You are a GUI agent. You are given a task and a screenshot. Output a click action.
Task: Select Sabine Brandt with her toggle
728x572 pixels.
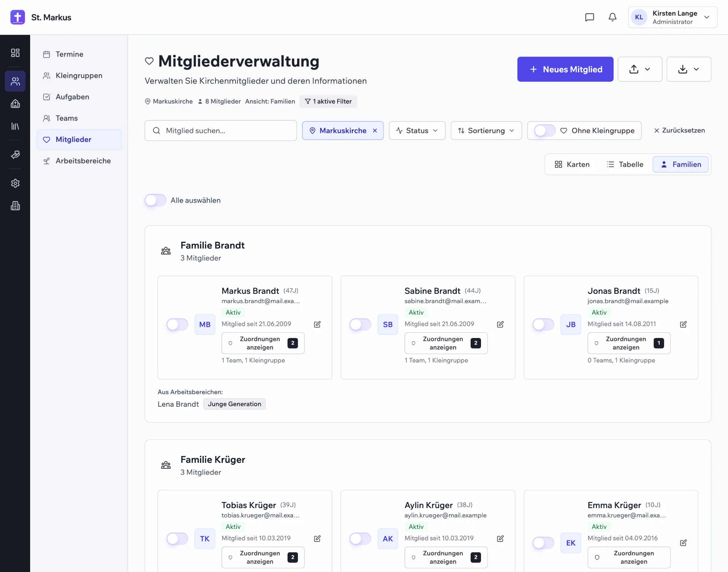point(360,325)
